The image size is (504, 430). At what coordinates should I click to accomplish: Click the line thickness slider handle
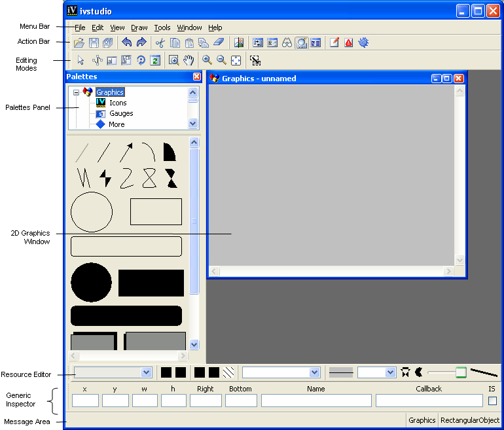[461, 372]
